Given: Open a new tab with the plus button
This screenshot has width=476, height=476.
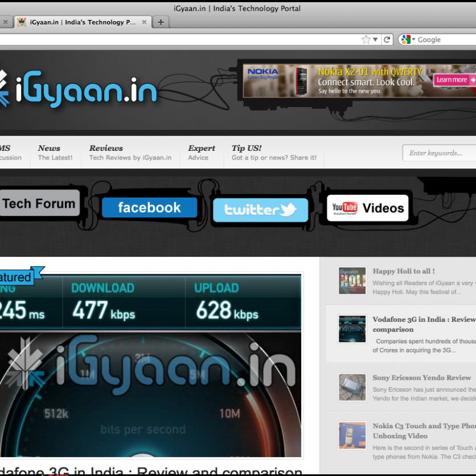Looking at the screenshot, I should 161,22.
